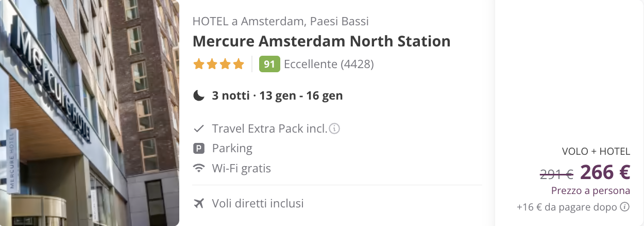Open the Mercure Amsterdam North Station title

(x=321, y=41)
